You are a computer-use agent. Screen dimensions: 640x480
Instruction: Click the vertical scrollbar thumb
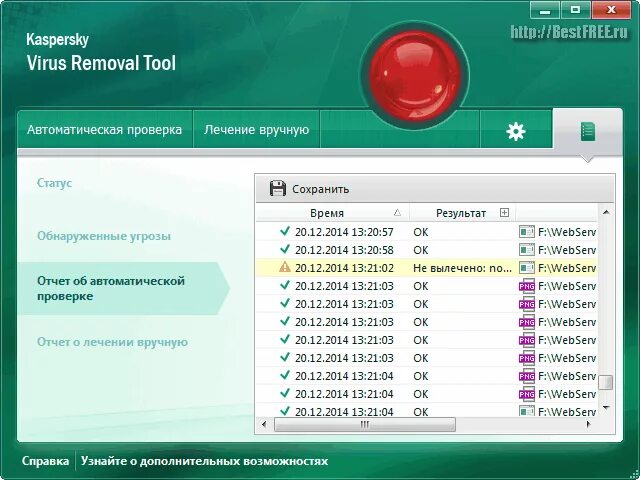tap(606, 382)
